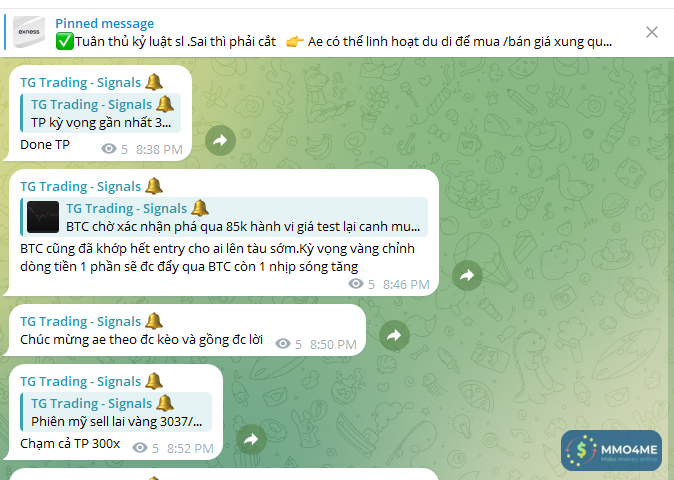674x480 pixels.
Task: Forward the 'Chạm cả TP 300x' message
Action: (251, 440)
